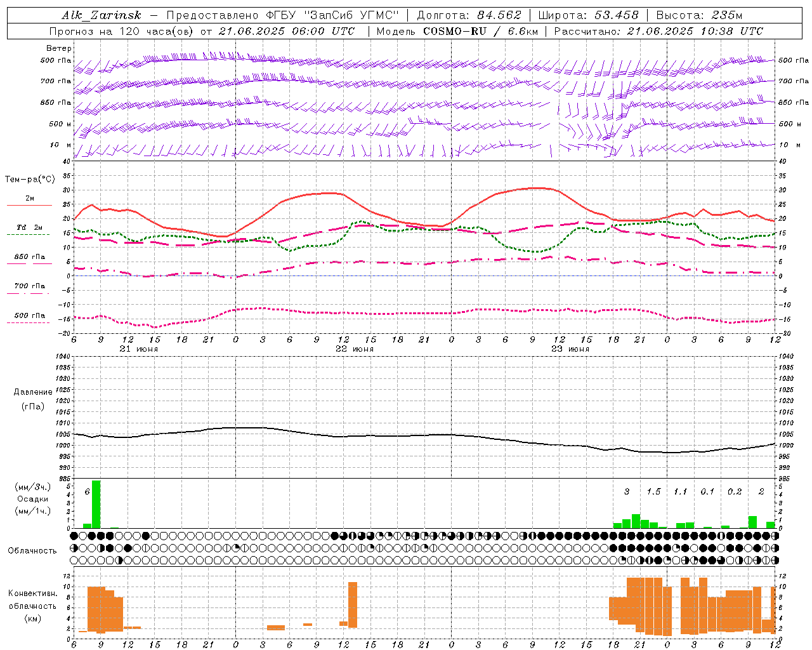The image size is (812, 650).
Task: Click the 23 июня date label
Action: tap(570, 349)
